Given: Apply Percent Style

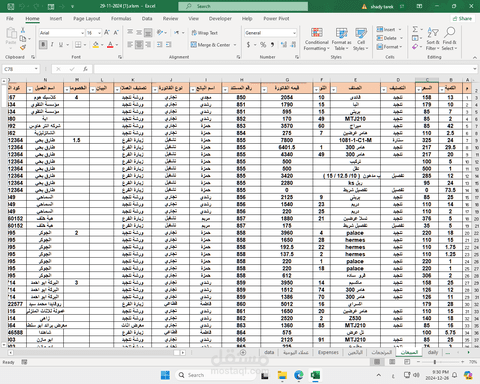Looking at the screenshot, I should coord(263,45).
